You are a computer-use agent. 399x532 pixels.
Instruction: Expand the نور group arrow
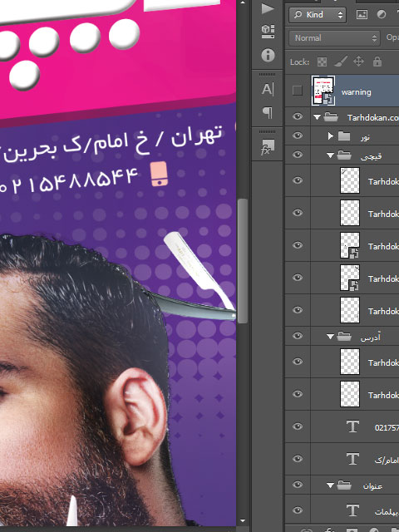click(331, 136)
